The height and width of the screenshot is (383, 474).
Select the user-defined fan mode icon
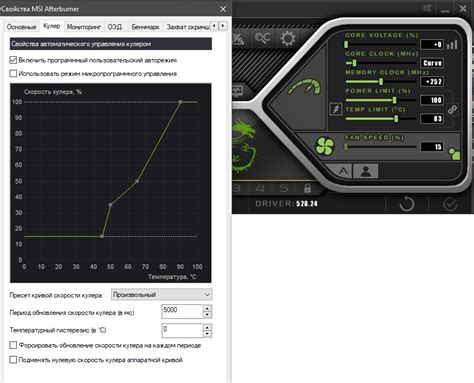point(366,171)
